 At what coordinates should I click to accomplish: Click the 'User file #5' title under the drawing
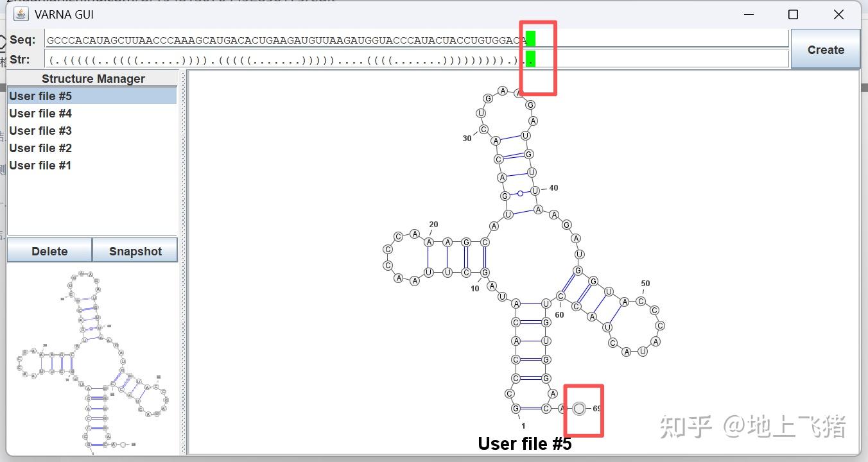[x=525, y=443]
